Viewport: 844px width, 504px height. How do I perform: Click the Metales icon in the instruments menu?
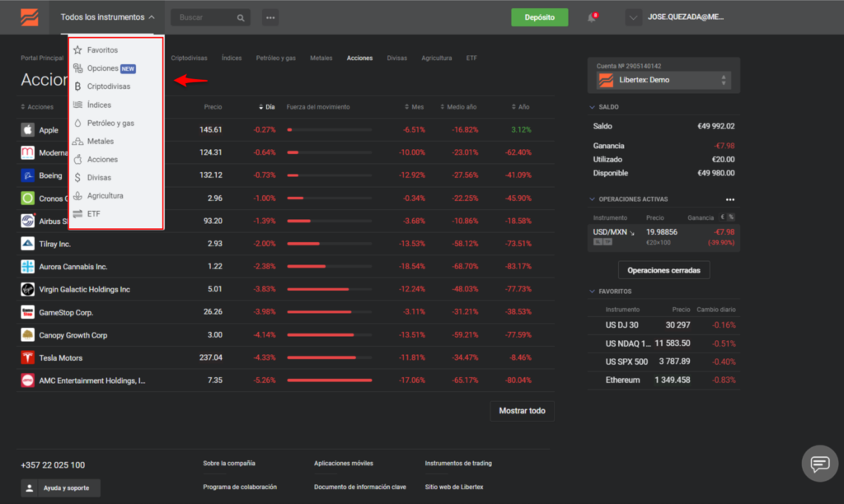78,142
